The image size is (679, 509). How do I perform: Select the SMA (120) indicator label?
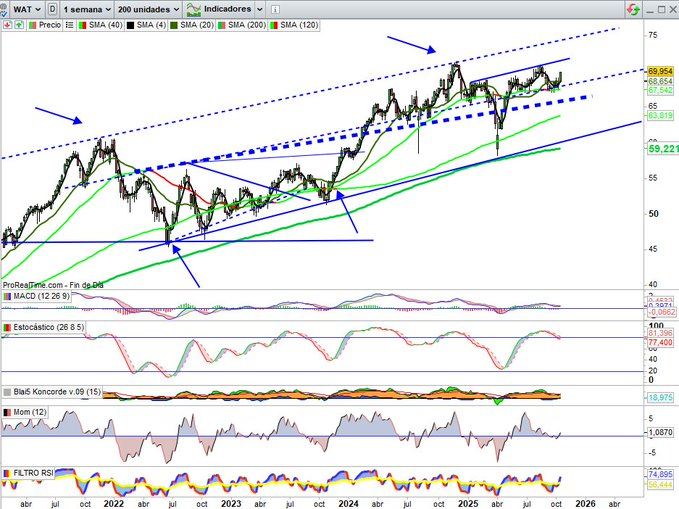point(299,25)
